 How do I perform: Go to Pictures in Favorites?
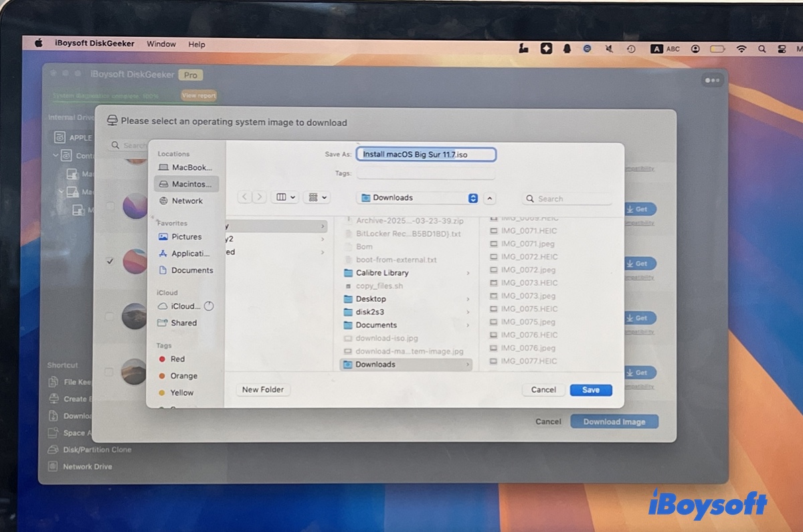(x=179, y=237)
